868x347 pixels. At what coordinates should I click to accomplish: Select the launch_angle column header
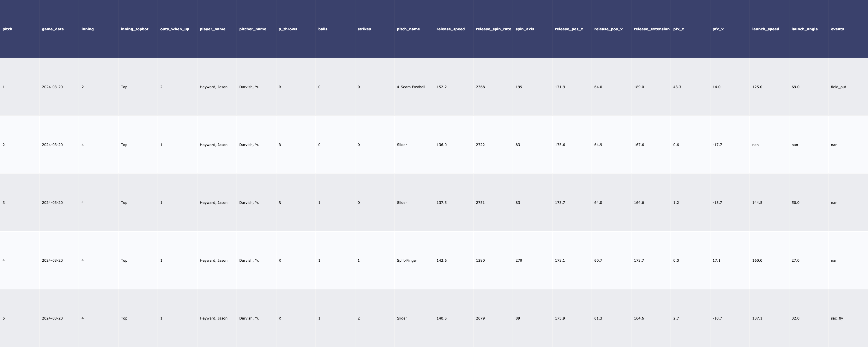(x=804, y=29)
